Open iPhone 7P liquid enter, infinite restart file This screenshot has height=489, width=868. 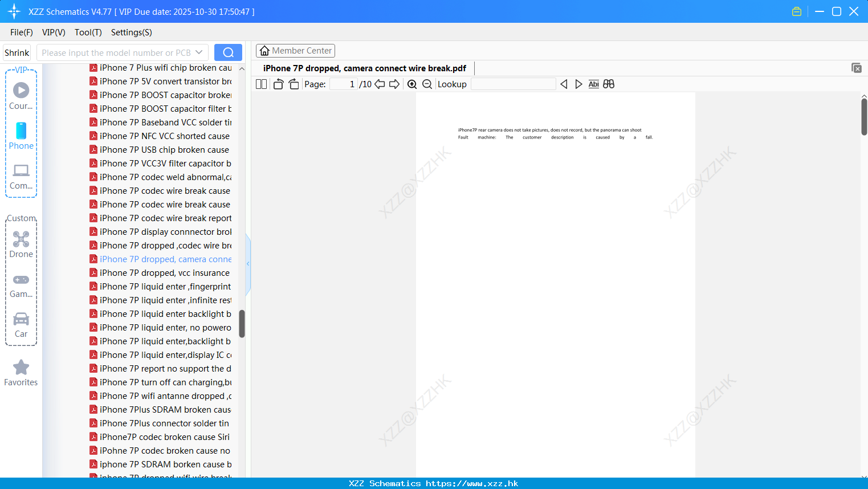(160, 300)
